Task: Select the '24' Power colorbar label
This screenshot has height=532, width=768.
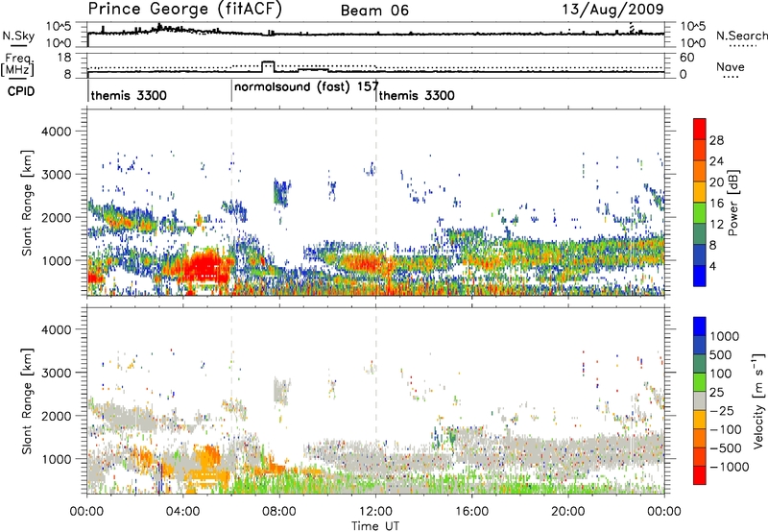Action: pos(716,161)
